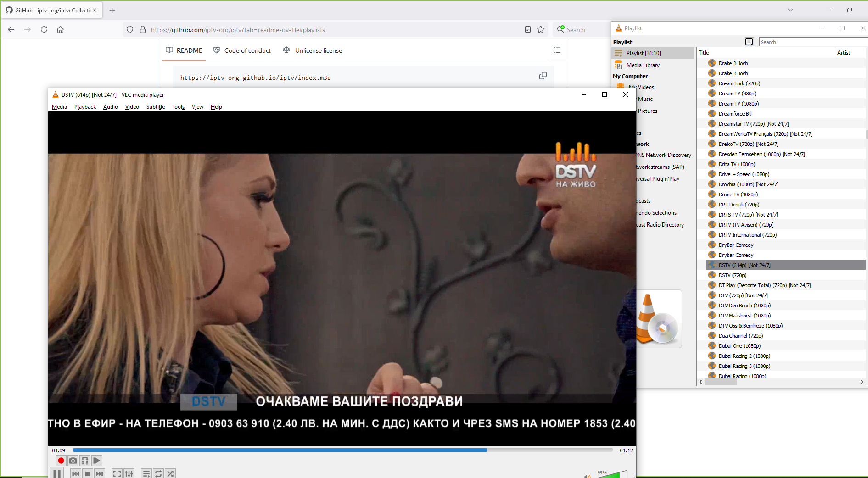
Task: List all tabs dropdown arrow
Action: (790, 10)
